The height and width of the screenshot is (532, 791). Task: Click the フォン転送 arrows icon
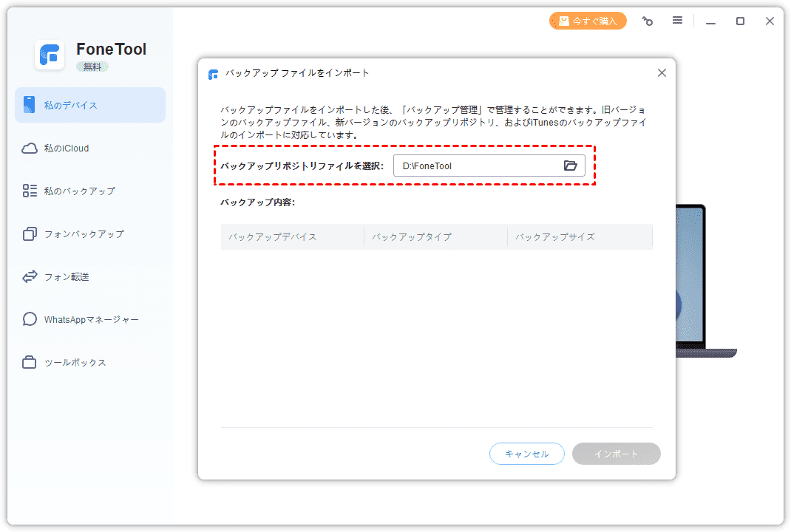pos(30,277)
